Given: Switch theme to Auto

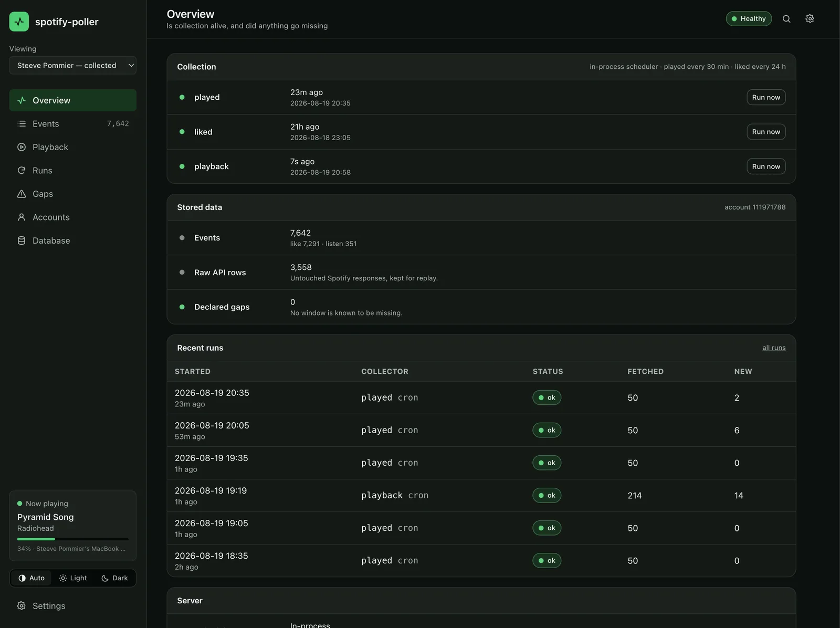Looking at the screenshot, I should click(x=31, y=578).
